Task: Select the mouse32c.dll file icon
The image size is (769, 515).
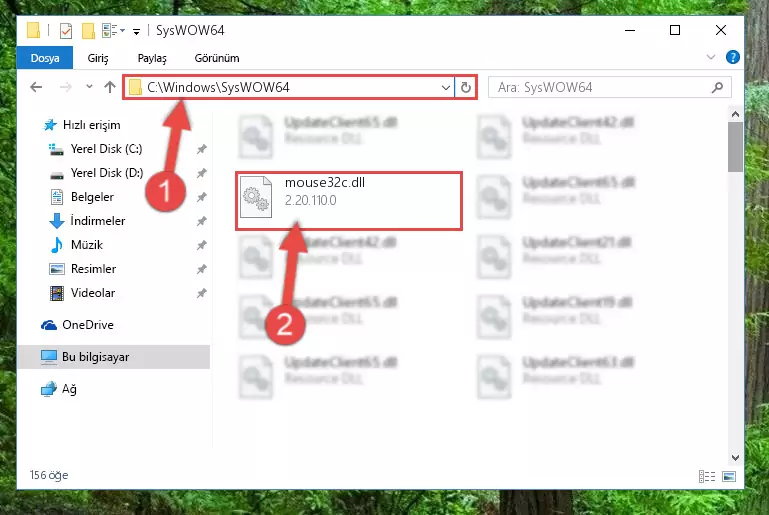Action: pyautogui.click(x=256, y=197)
